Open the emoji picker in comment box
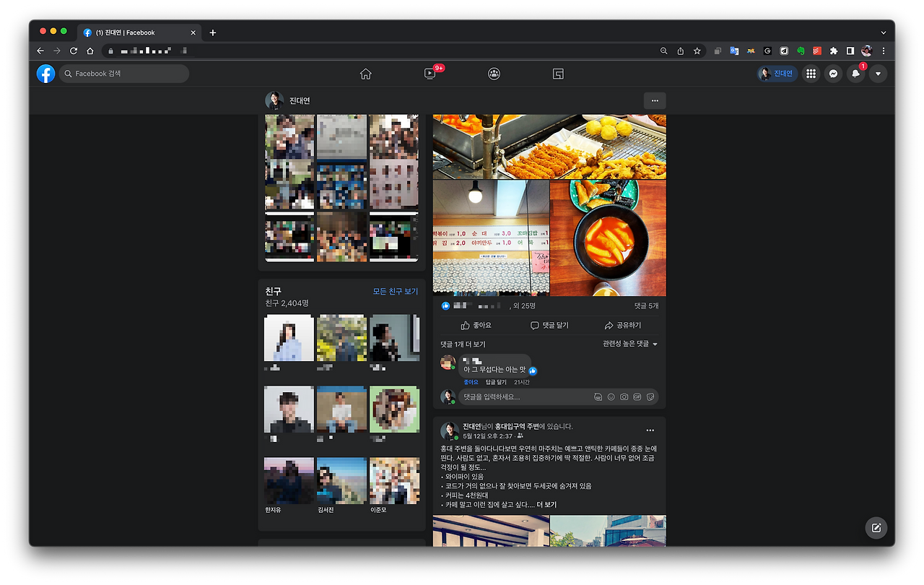Image resolution: width=924 pixels, height=585 pixels. click(x=611, y=397)
